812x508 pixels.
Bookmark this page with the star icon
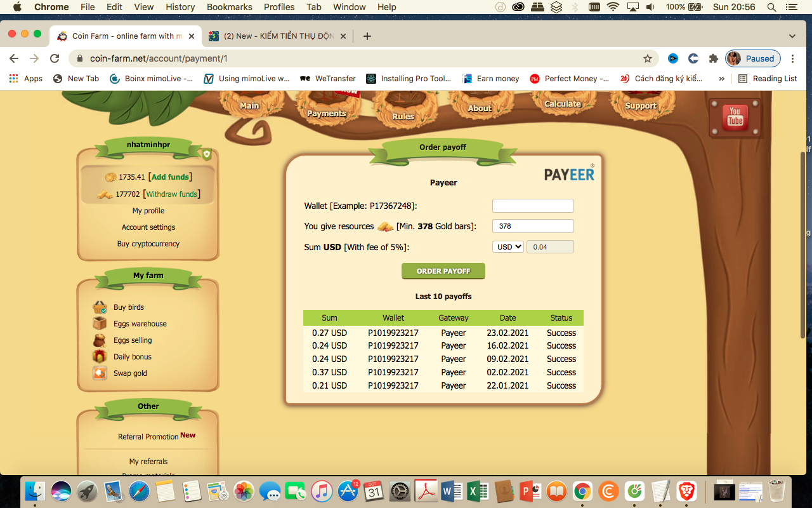[x=648, y=58]
